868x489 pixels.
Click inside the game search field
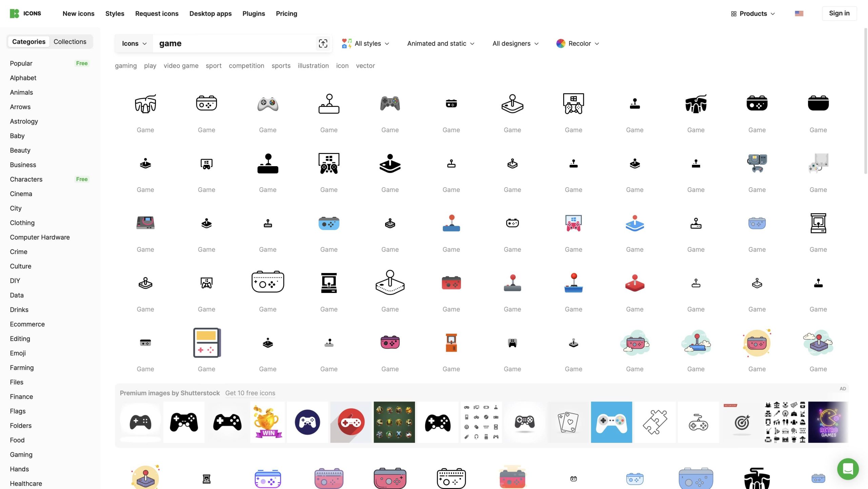click(234, 43)
